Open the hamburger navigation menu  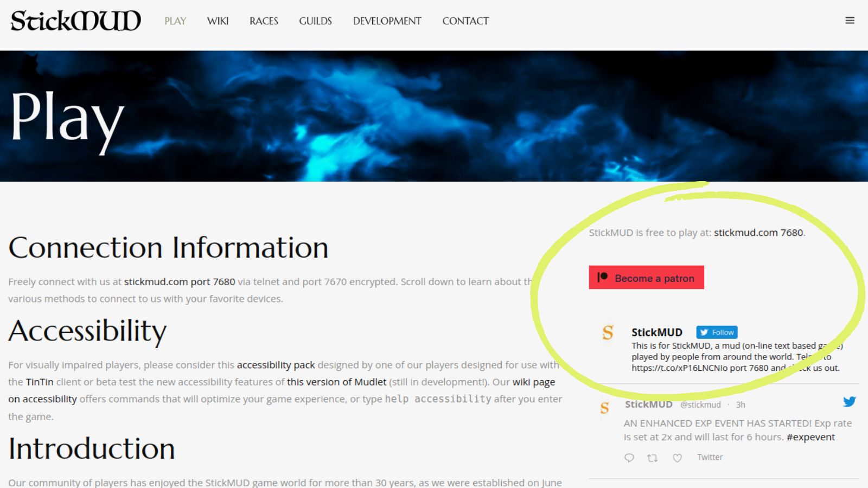click(850, 20)
